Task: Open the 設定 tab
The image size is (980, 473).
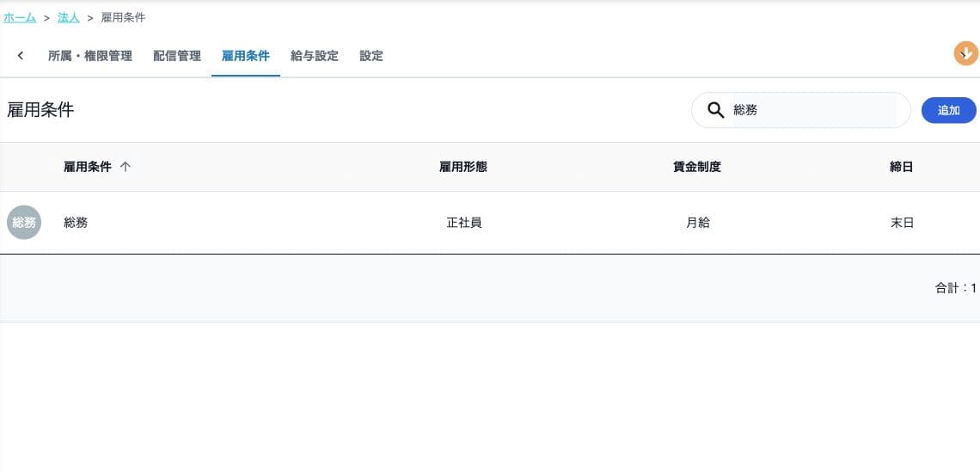Action: click(x=371, y=56)
